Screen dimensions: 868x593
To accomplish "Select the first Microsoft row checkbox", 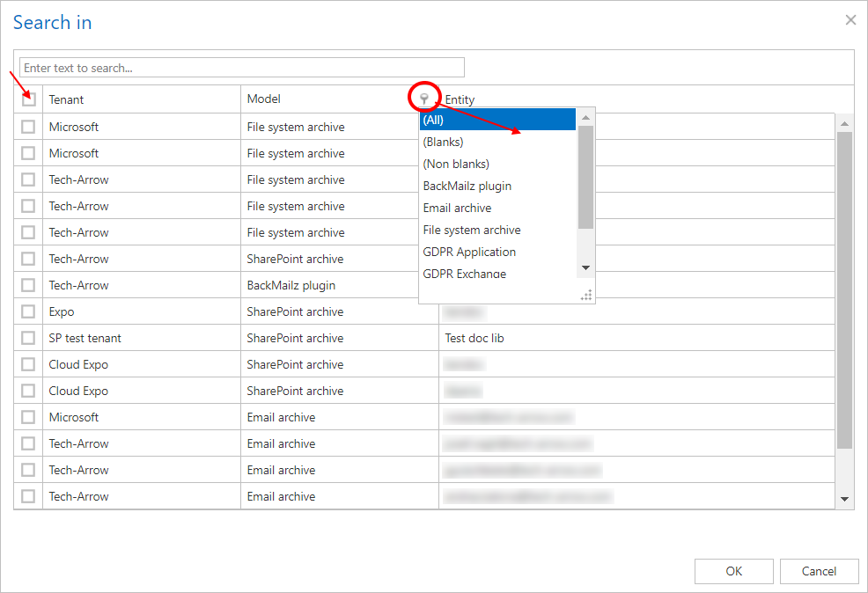I will pyautogui.click(x=29, y=127).
